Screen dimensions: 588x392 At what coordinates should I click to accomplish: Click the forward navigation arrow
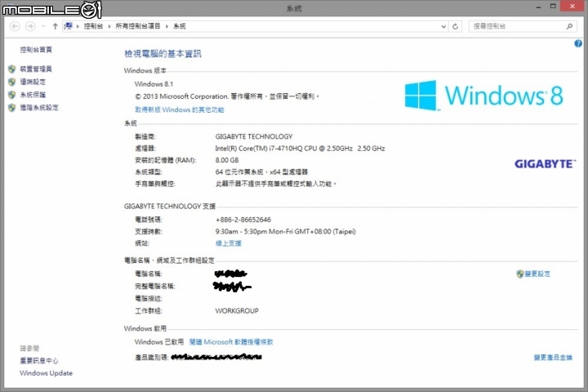coord(30,26)
